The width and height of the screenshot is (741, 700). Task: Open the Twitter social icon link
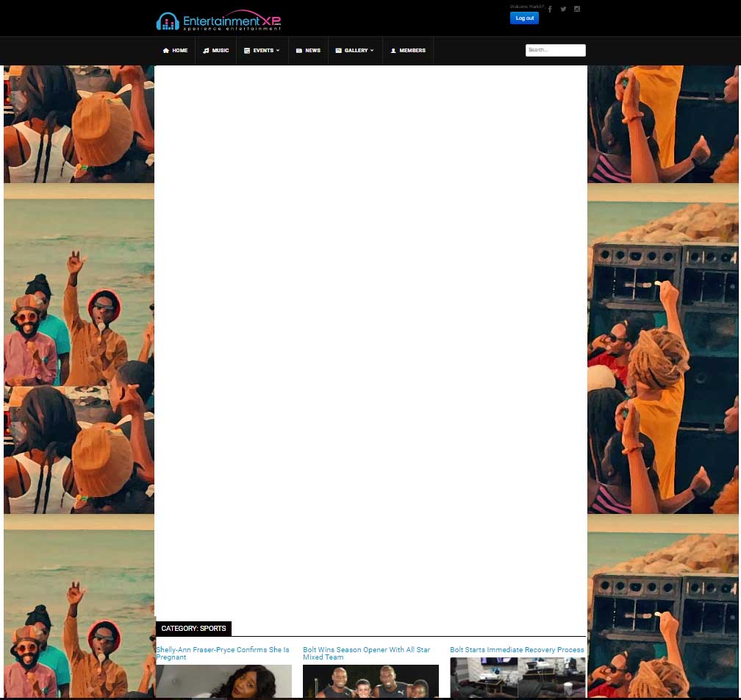pos(563,10)
